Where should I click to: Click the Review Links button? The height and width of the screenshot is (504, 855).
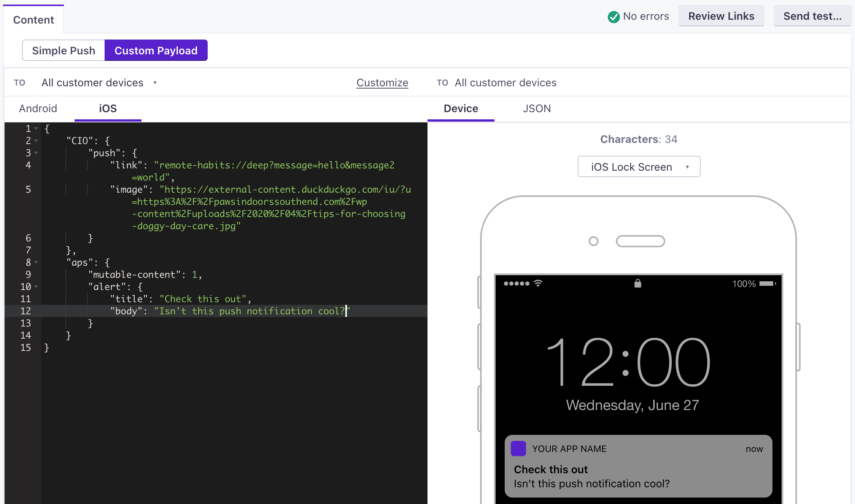(x=721, y=16)
